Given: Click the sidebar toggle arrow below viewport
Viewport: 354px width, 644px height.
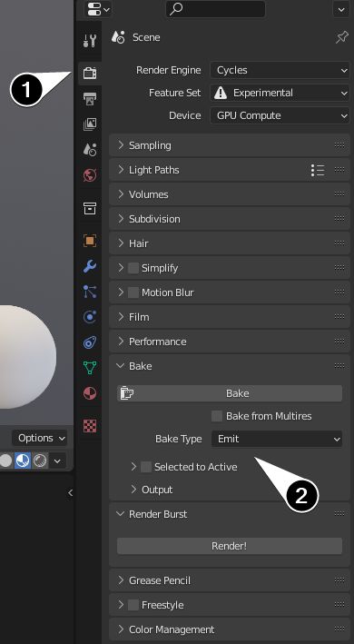Looking at the screenshot, I should click(70, 493).
